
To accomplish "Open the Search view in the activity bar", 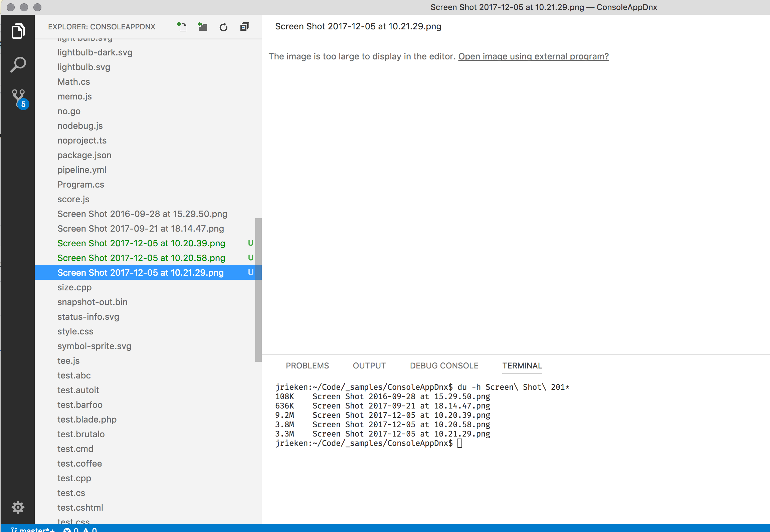I will click(18, 64).
